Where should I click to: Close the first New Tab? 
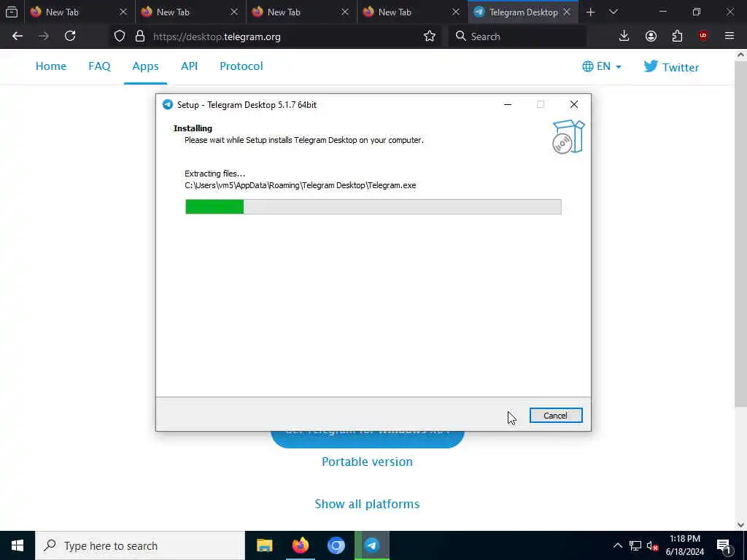[x=123, y=12]
